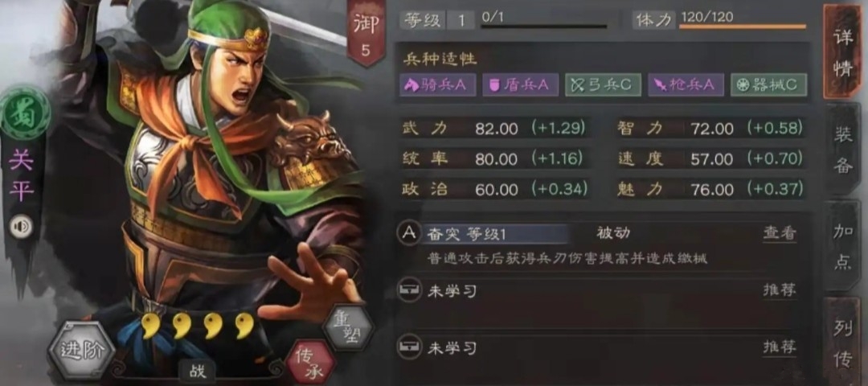Switch to the 详情 tab

843,51
